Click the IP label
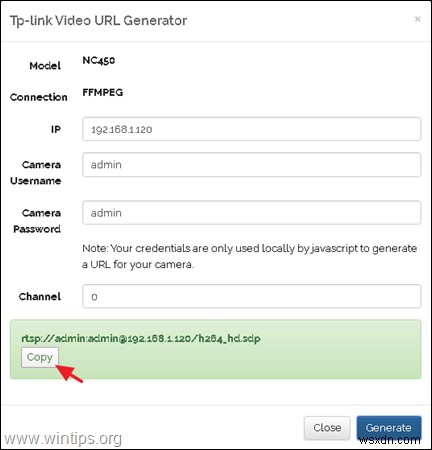Viewport: 432px width, 450px height. click(x=56, y=129)
